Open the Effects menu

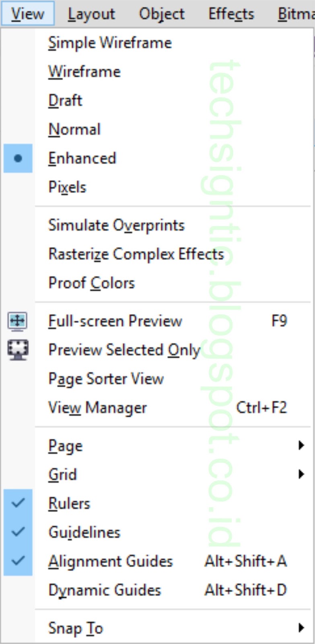point(231,14)
